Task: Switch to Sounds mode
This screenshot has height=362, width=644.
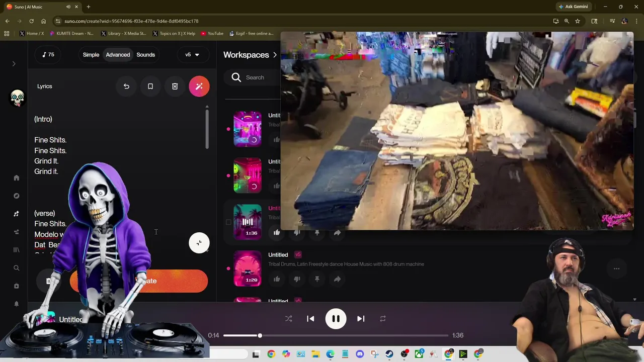Action: pos(146,55)
